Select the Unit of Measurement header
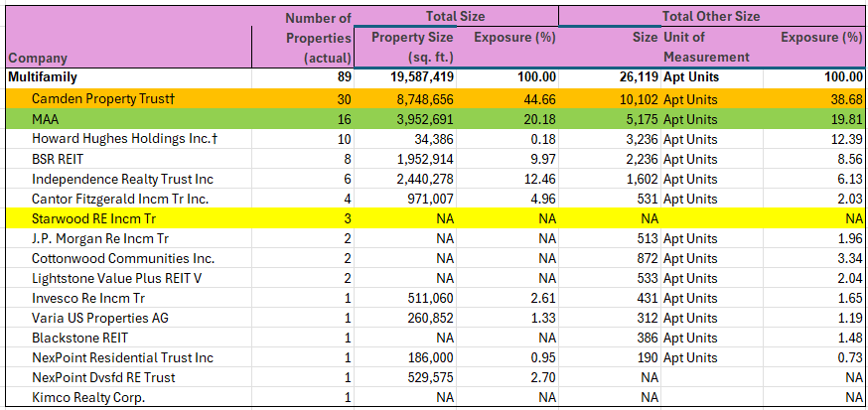Image resolution: width=868 pixels, height=410 pixels. (x=706, y=47)
